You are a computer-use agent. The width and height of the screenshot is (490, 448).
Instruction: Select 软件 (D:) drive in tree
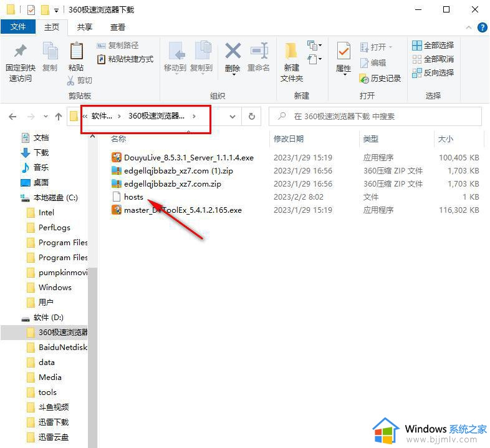[42, 318]
